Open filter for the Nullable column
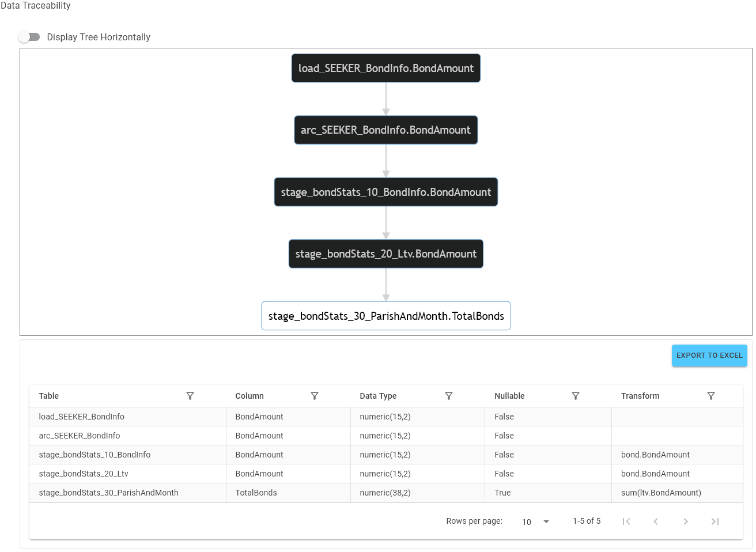 point(576,396)
